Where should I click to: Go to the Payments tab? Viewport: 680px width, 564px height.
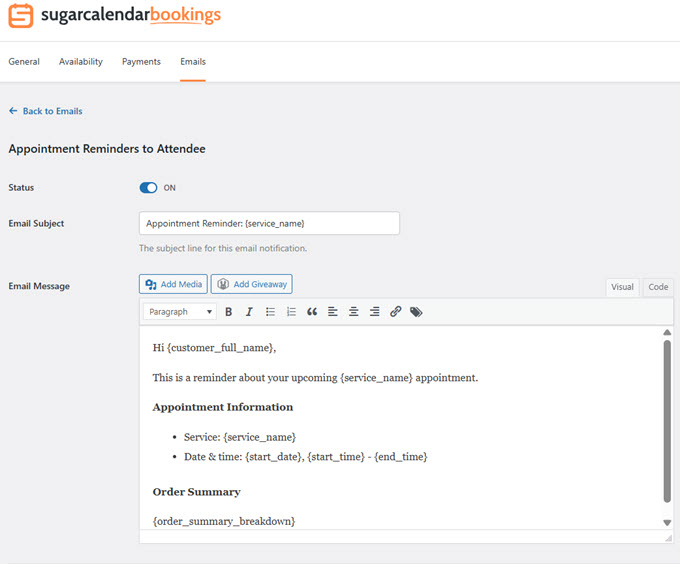(141, 62)
